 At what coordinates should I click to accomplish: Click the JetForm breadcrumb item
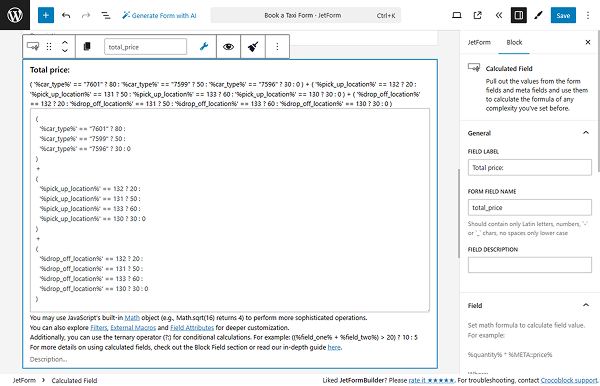coord(24,380)
